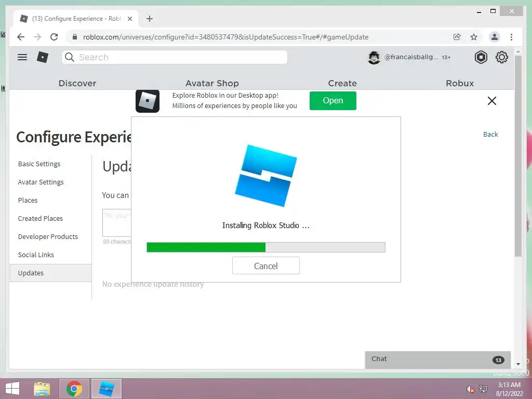Go to the Avatar Shop tab
This screenshot has width=532, height=399.
click(x=212, y=83)
